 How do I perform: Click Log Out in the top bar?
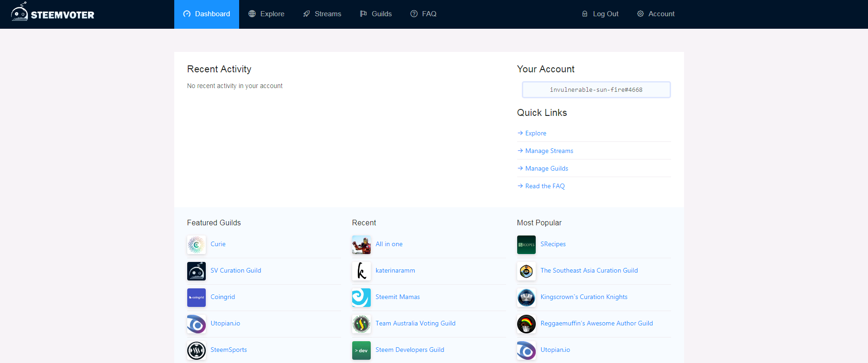pyautogui.click(x=600, y=14)
